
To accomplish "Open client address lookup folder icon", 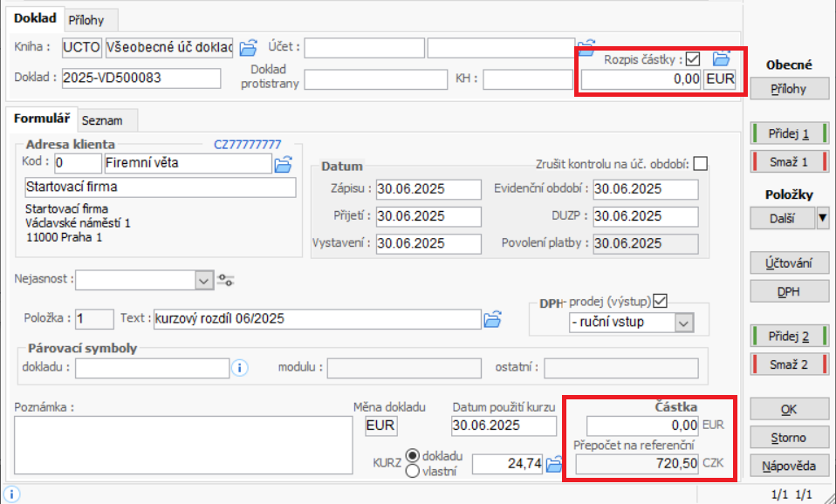I will click(283, 163).
